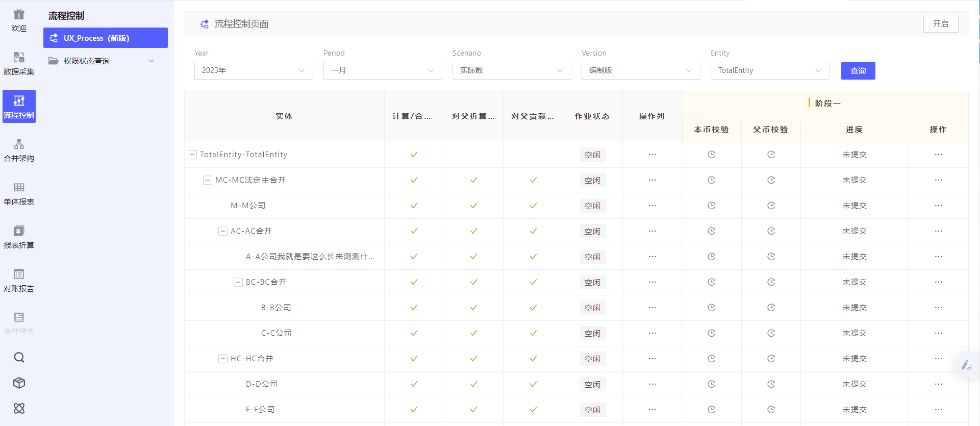Open the Year dropdown showing 2023年
The image size is (980, 426).
pyautogui.click(x=253, y=70)
